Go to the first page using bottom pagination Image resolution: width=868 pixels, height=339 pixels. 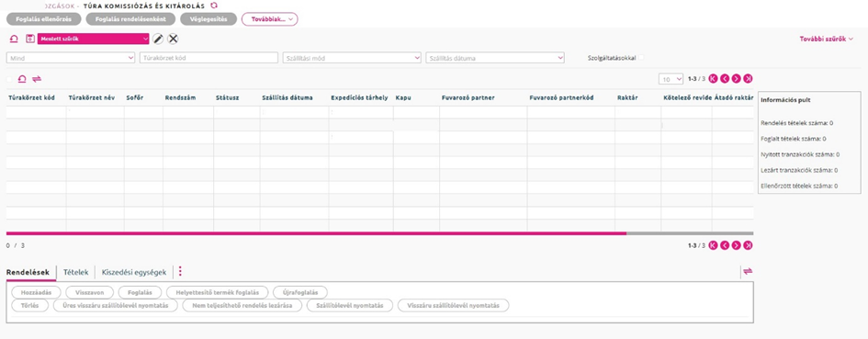[x=713, y=245]
